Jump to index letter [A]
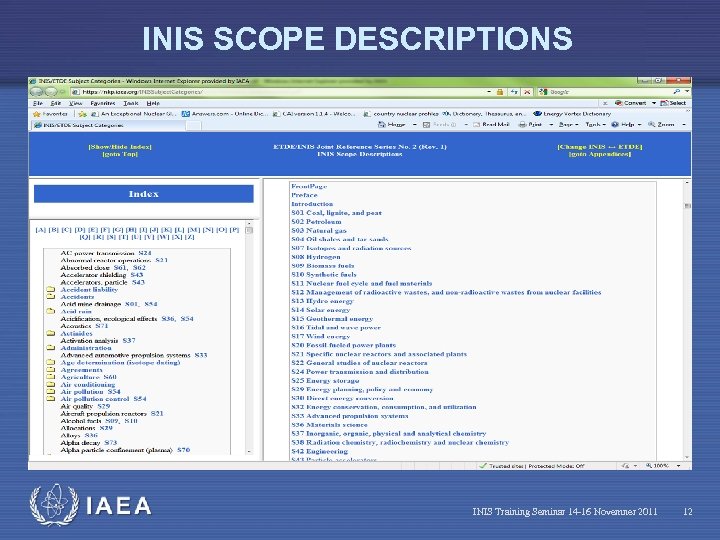 pyautogui.click(x=40, y=230)
